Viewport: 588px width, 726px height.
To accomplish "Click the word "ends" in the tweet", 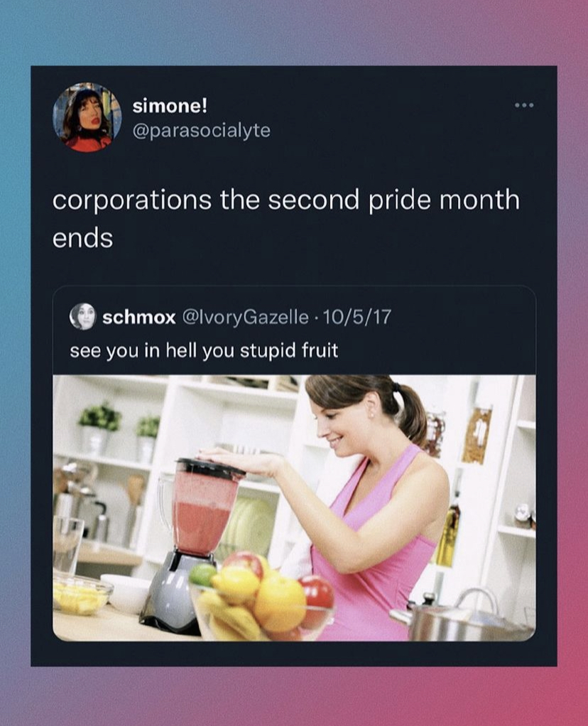I will 83,239.
